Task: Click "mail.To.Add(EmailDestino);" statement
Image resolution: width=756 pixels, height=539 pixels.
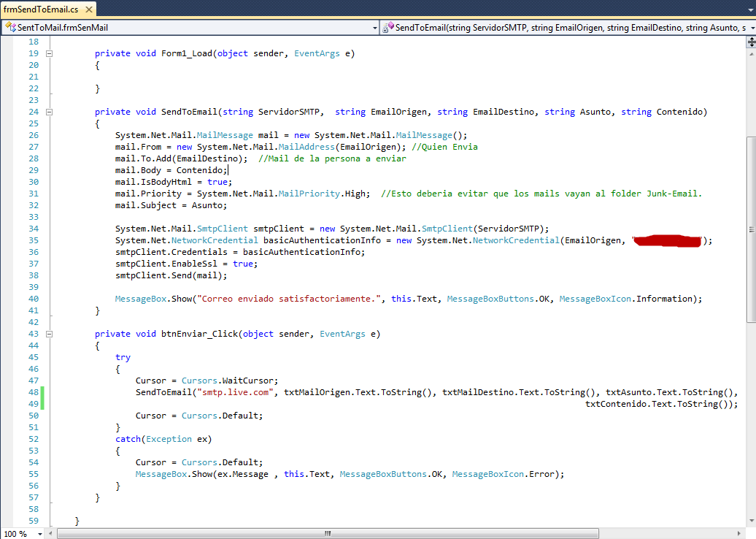Action: pyautogui.click(x=181, y=158)
